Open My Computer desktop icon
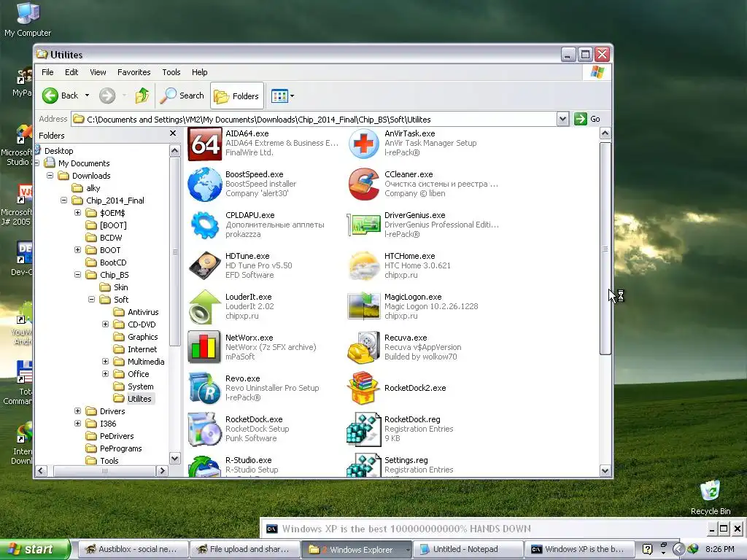This screenshot has height=560, width=747. point(28,20)
